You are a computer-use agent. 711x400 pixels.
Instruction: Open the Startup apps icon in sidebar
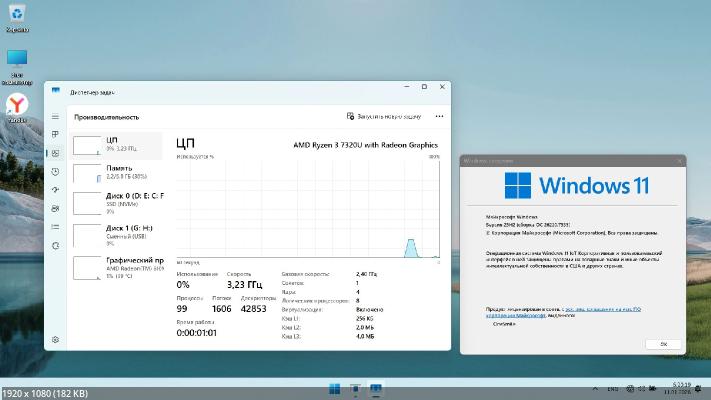point(56,190)
